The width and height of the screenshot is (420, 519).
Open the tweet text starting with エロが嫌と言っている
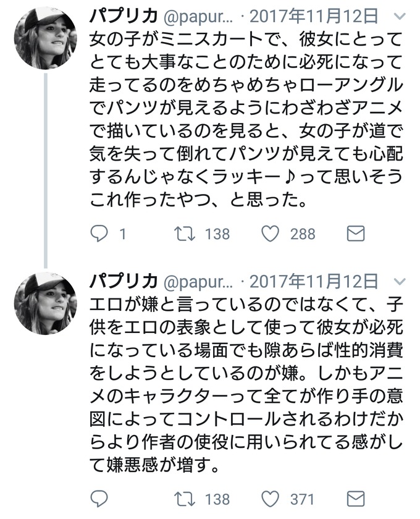pyautogui.click(x=246, y=383)
